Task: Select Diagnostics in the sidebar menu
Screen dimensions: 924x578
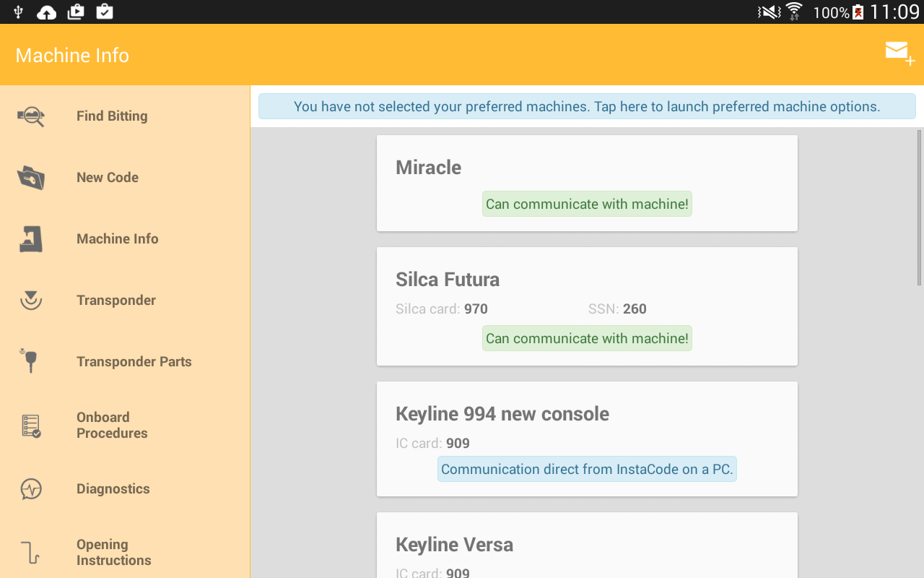Action: (113, 488)
